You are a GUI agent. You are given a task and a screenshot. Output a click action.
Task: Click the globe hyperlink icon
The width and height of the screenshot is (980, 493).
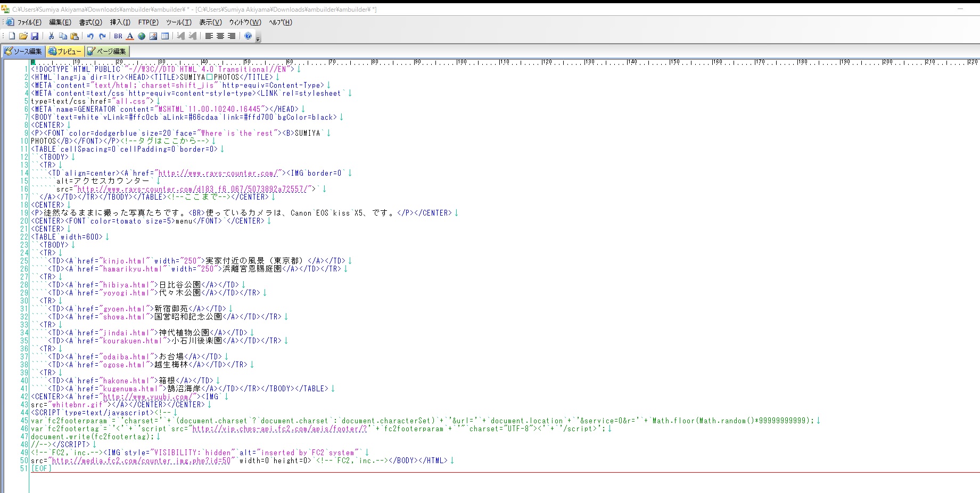click(142, 36)
